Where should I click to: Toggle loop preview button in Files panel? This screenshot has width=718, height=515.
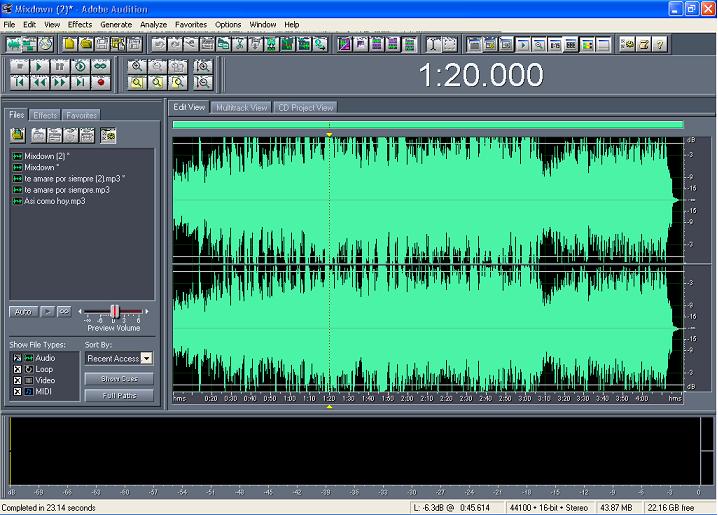[64, 312]
